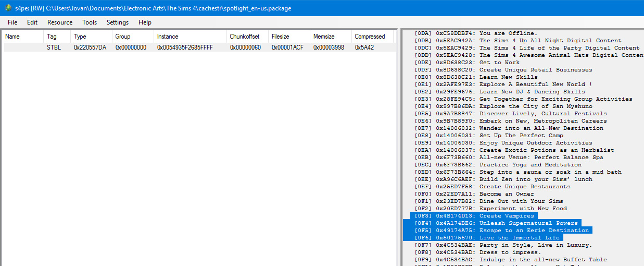Sort by the Group column header

tap(133, 37)
